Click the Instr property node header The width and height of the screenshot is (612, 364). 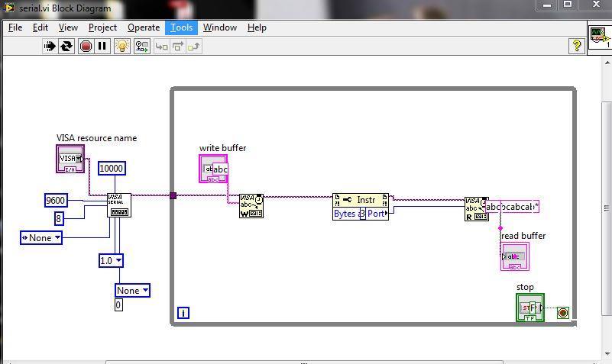(361, 200)
